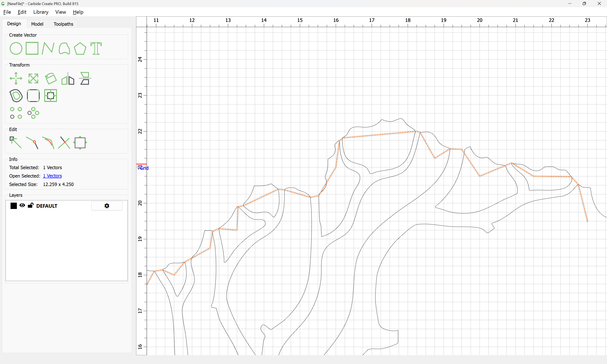Click the Linear Array icon
Viewport: 607px width, 364px height.
click(16, 113)
